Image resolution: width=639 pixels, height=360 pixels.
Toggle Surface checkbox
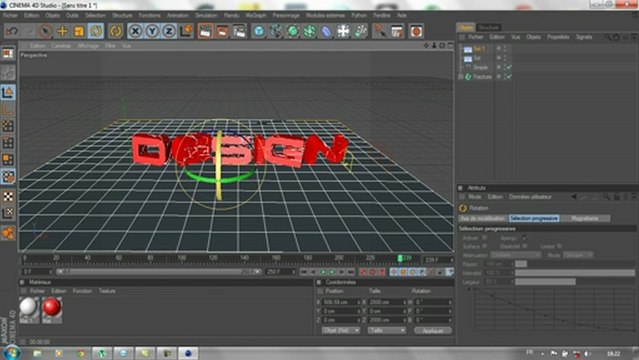485,246
